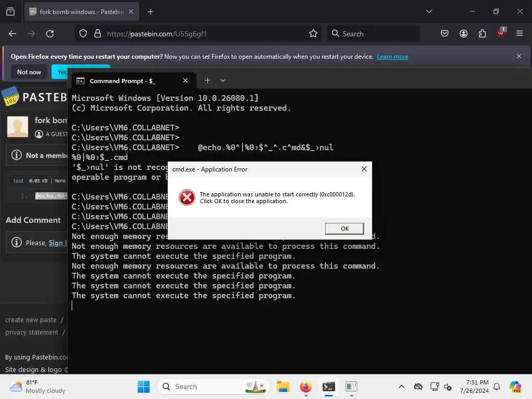Click the Sign link under Add Comment
The height and width of the screenshot is (399, 532).
57,243
